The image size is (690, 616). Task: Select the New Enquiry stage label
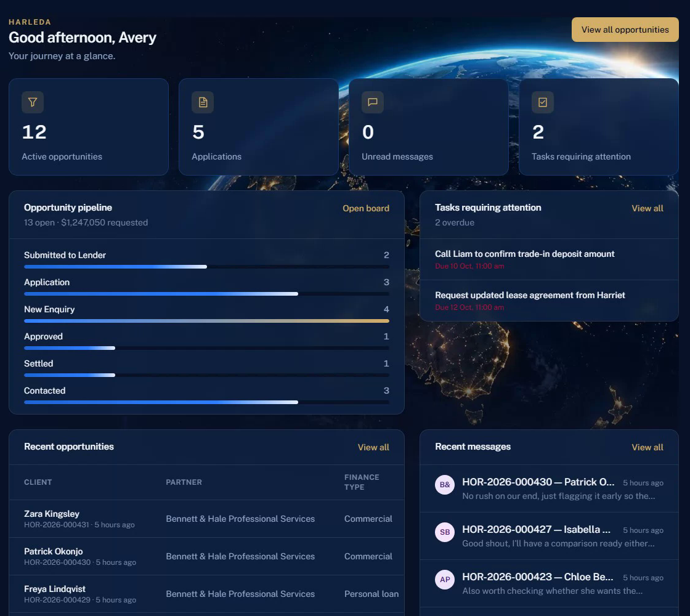pos(49,309)
